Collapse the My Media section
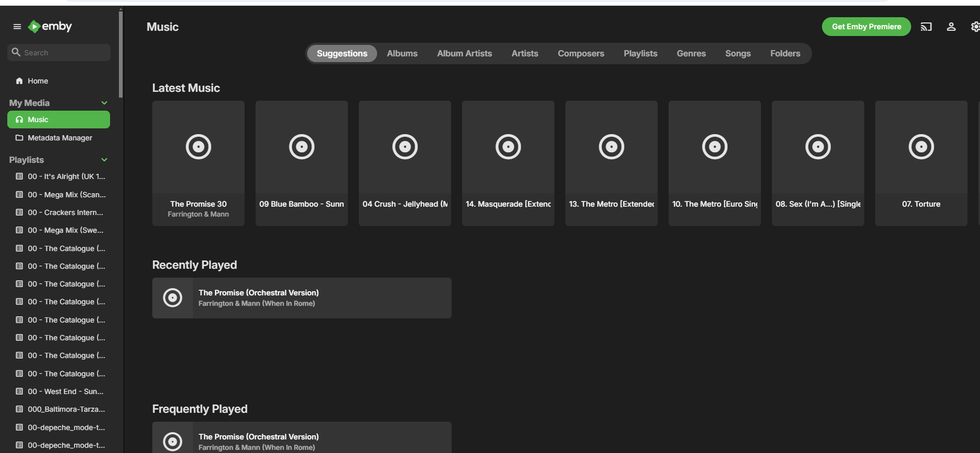This screenshot has height=453, width=980. click(x=104, y=103)
